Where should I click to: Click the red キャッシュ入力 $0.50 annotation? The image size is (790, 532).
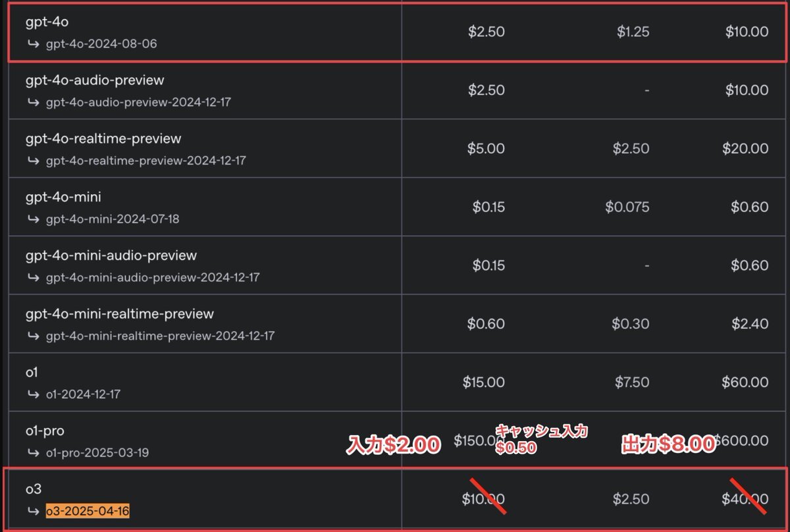coord(540,439)
